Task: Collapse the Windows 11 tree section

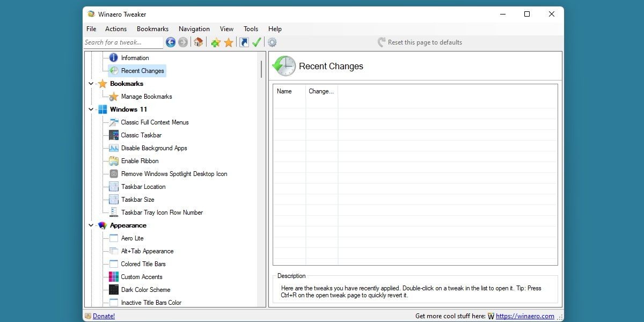Action: pyautogui.click(x=91, y=109)
